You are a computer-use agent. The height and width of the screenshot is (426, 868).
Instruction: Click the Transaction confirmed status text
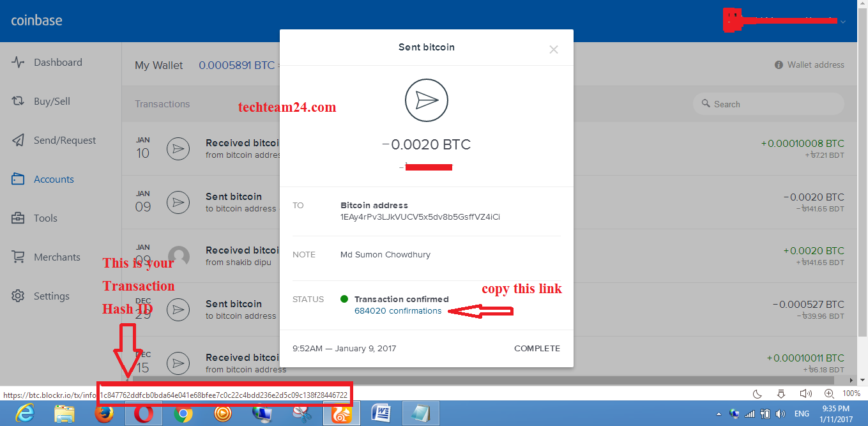(401, 299)
